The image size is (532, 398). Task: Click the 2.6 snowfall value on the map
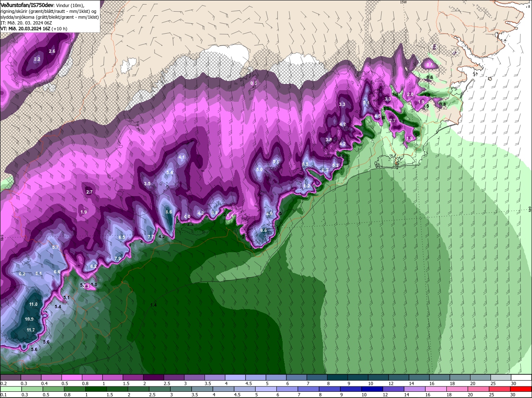[52, 51]
